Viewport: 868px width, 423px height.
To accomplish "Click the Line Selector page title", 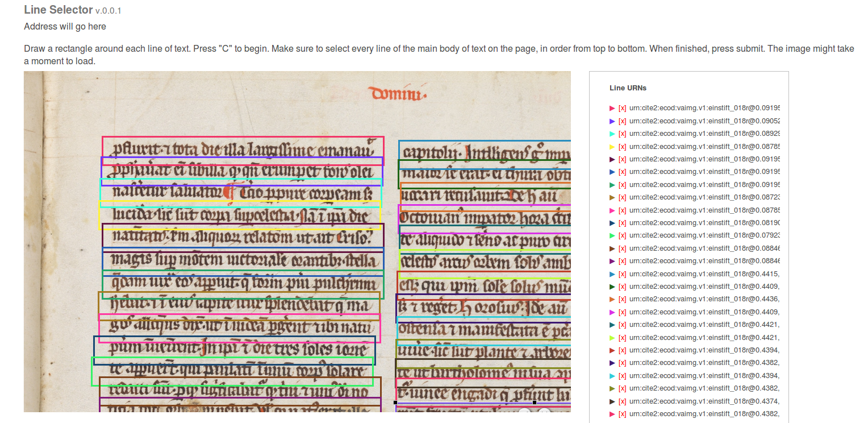I will 58,10.
